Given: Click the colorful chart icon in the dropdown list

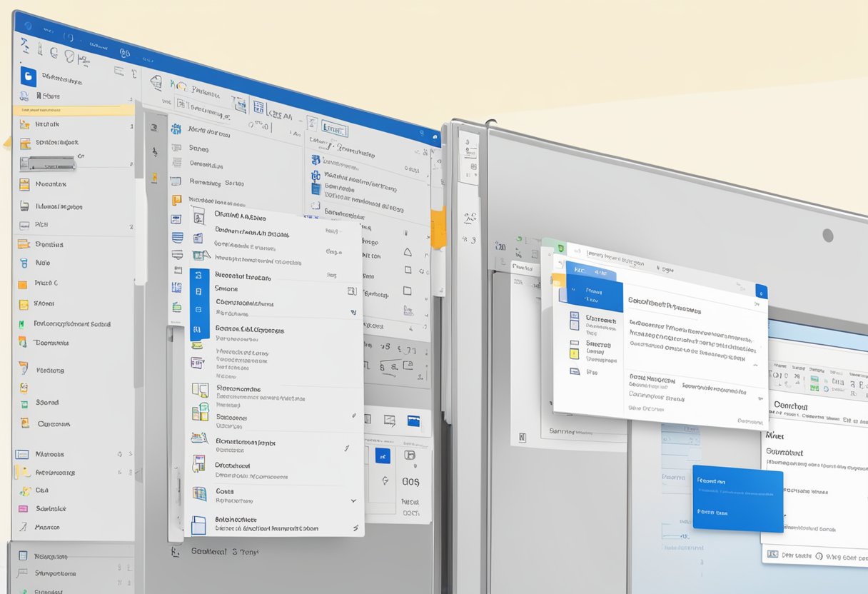Looking at the screenshot, I should point(200,412).
